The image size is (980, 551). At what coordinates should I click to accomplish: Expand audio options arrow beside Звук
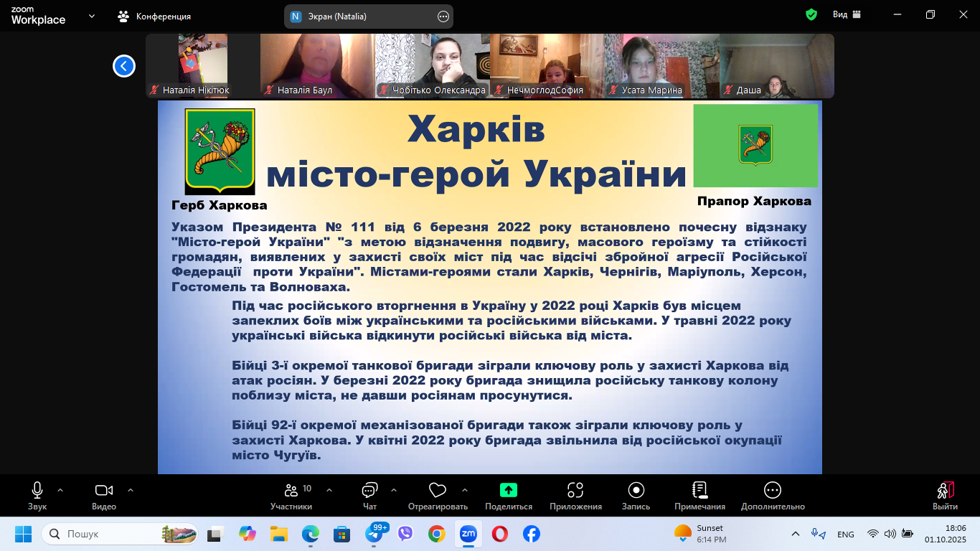coord(60,491)
